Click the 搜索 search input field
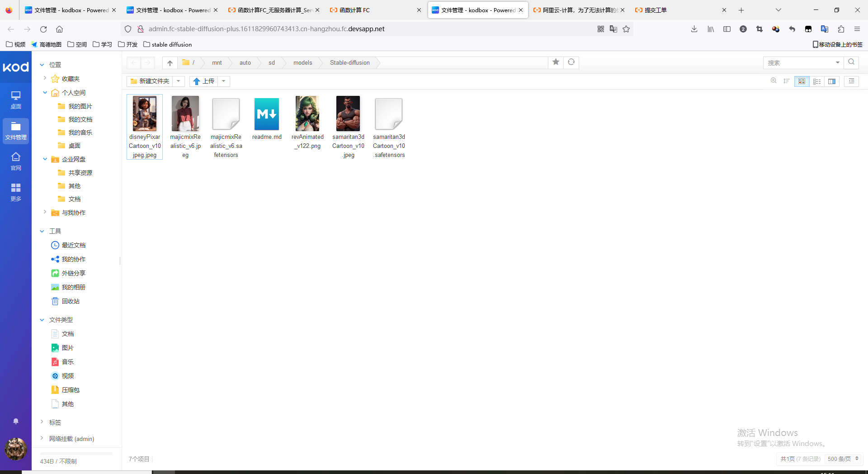The width and height of the screenshot is (868, 474). point(798,62)
